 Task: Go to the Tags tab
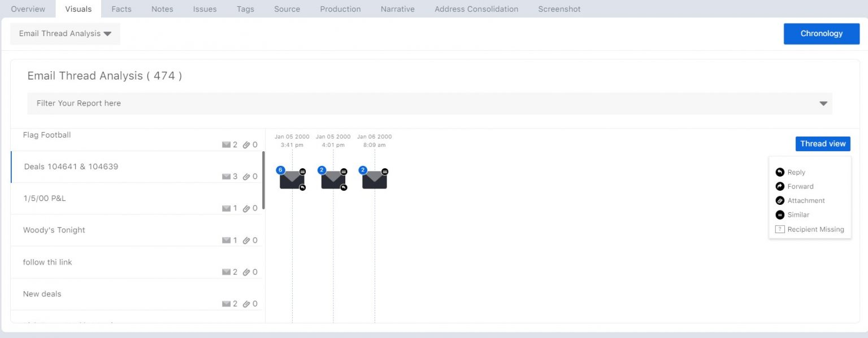(x=245, y=9)
